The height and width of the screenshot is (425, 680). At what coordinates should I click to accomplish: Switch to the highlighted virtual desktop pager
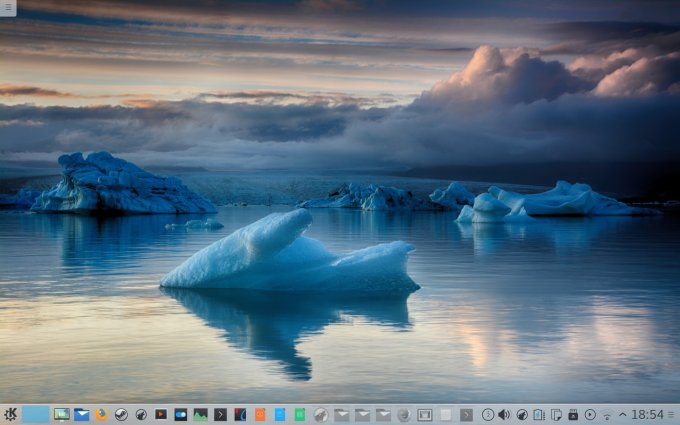click(x=36, y=414)
